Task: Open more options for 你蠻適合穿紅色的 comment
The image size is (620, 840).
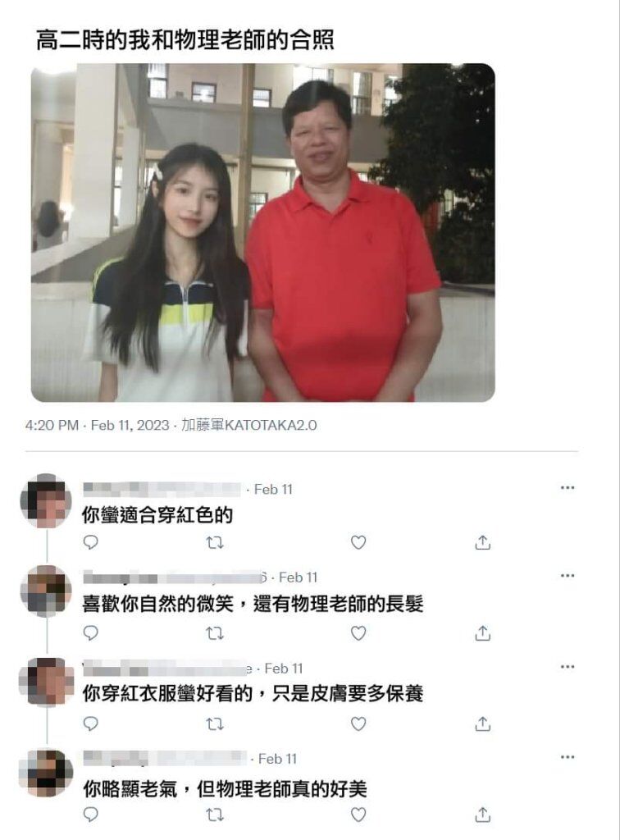Action: [x=568, y=487]
